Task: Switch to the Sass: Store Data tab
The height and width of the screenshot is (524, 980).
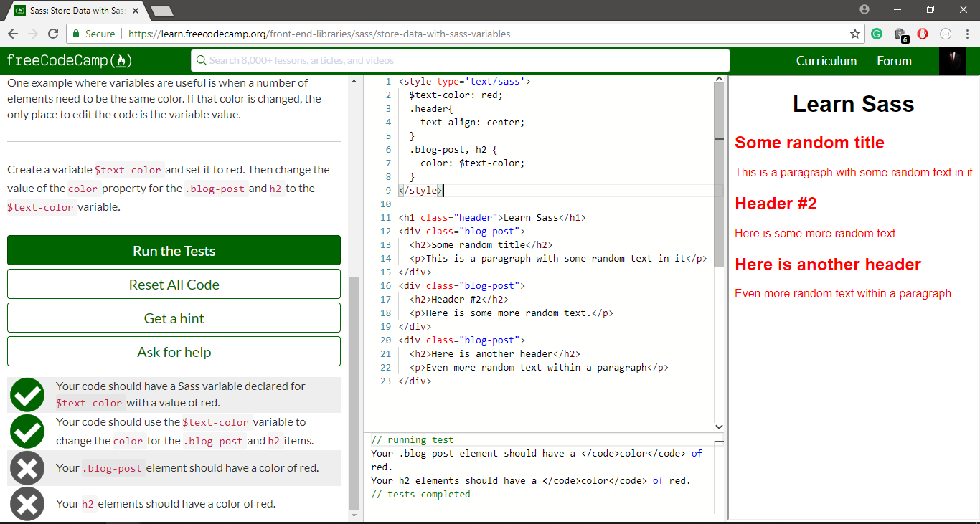Action: 72,10
